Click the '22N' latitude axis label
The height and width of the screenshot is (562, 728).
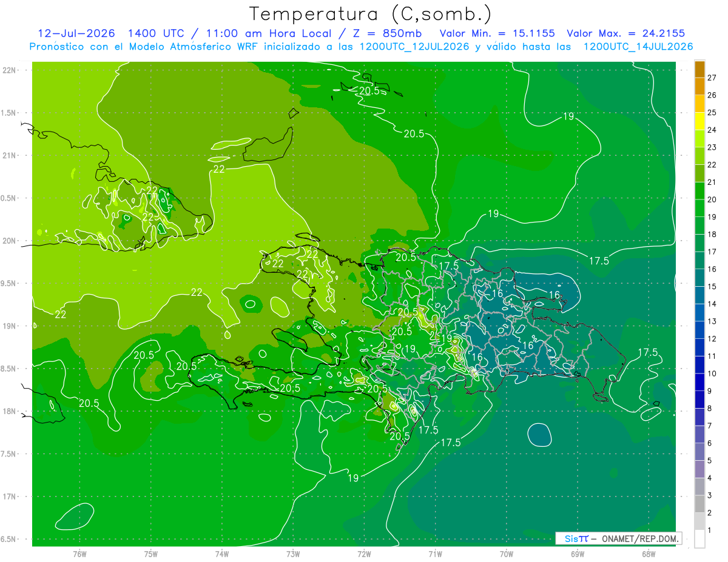[x=8, y=70]
